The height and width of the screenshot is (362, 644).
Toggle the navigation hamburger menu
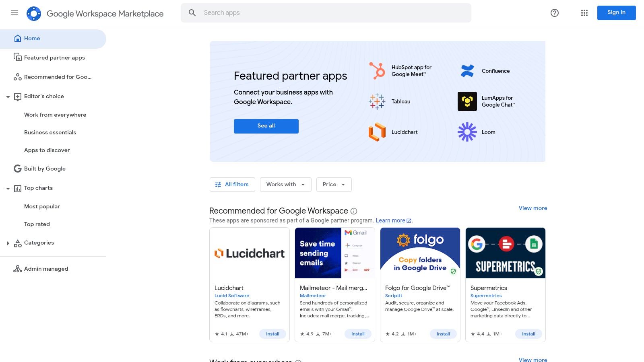pyautogui.click(x=14, y=13)
